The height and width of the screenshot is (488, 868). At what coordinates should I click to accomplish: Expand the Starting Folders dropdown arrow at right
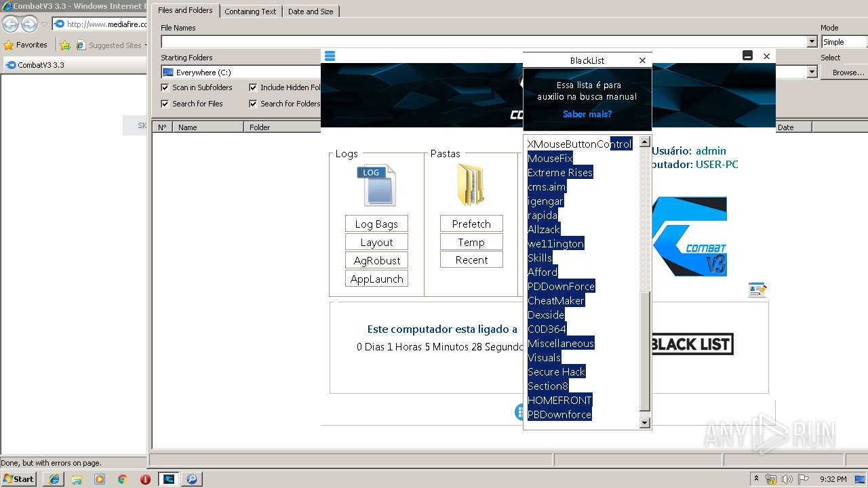812,73
